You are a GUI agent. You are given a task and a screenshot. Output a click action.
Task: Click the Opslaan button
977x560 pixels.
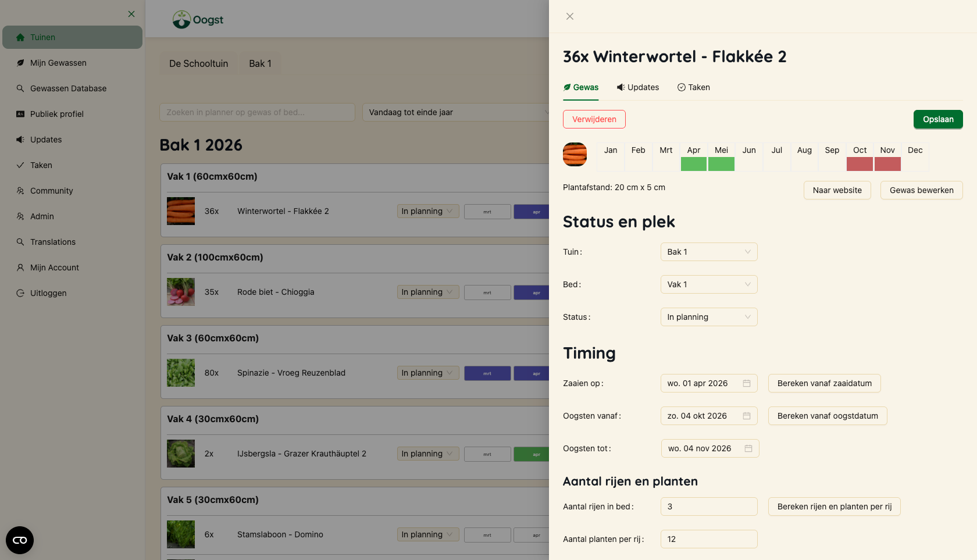pos(938,119)
